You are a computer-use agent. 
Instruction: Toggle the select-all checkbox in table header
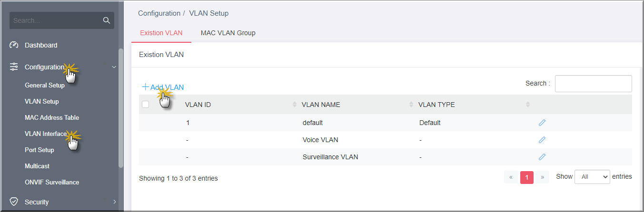tap(146, 105)
